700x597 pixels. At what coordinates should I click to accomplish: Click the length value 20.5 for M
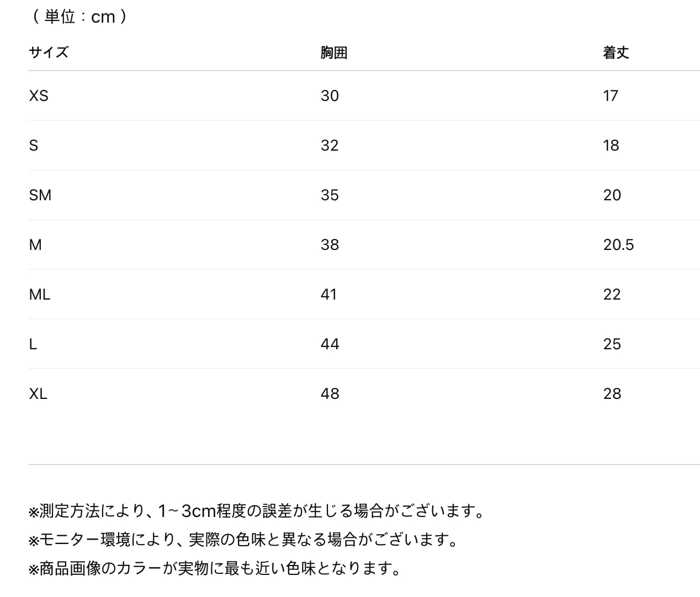tap(618, 245)
